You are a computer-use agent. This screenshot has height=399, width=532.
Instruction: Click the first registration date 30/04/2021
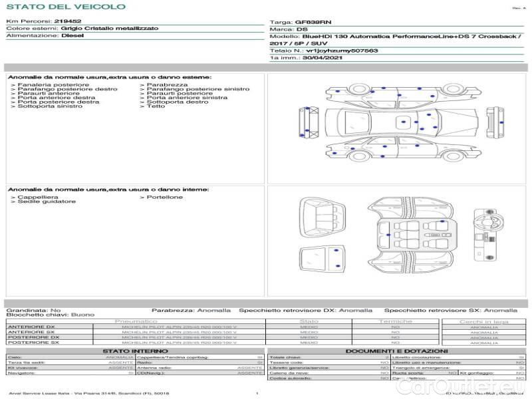point(323,58)
